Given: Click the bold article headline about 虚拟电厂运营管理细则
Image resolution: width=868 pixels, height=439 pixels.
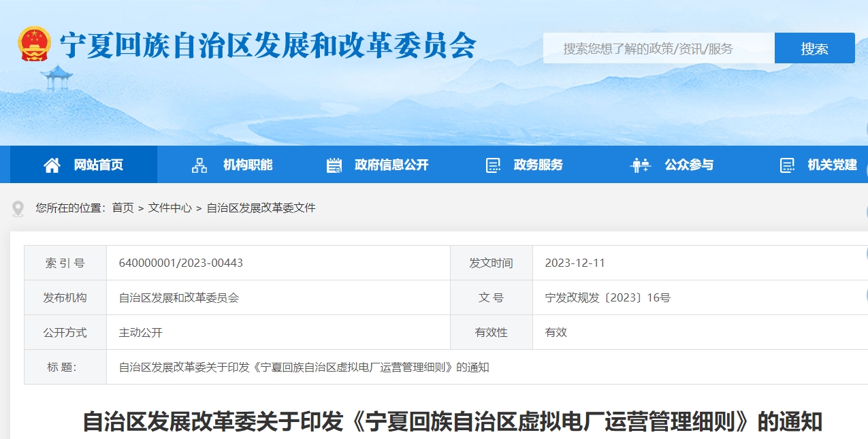Looking at the screenshot, I should click(452, 422).
